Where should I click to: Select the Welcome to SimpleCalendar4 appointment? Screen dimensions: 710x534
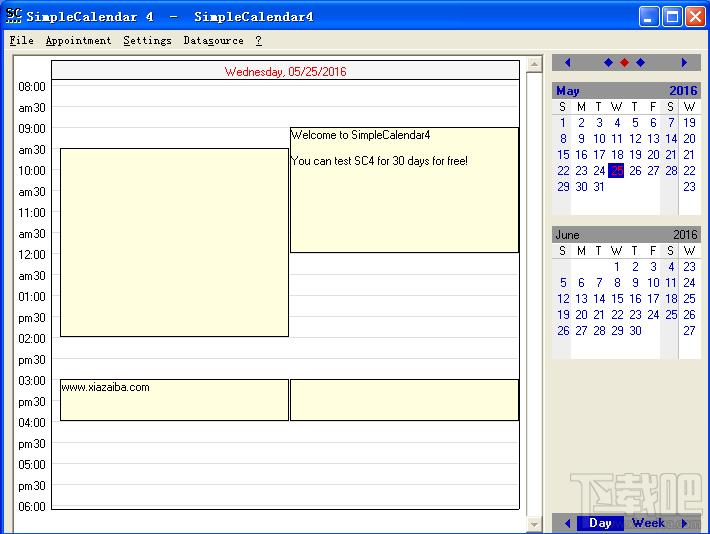(x=404, y=190)
